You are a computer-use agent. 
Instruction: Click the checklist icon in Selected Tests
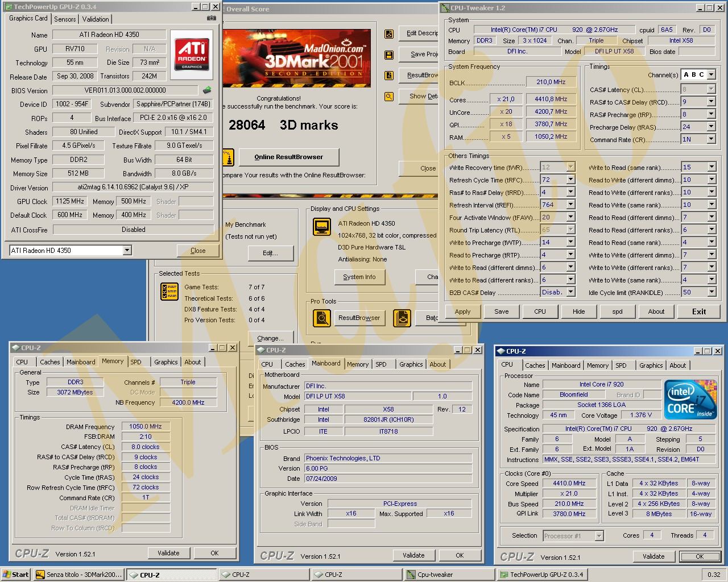(x=169, y=292)
